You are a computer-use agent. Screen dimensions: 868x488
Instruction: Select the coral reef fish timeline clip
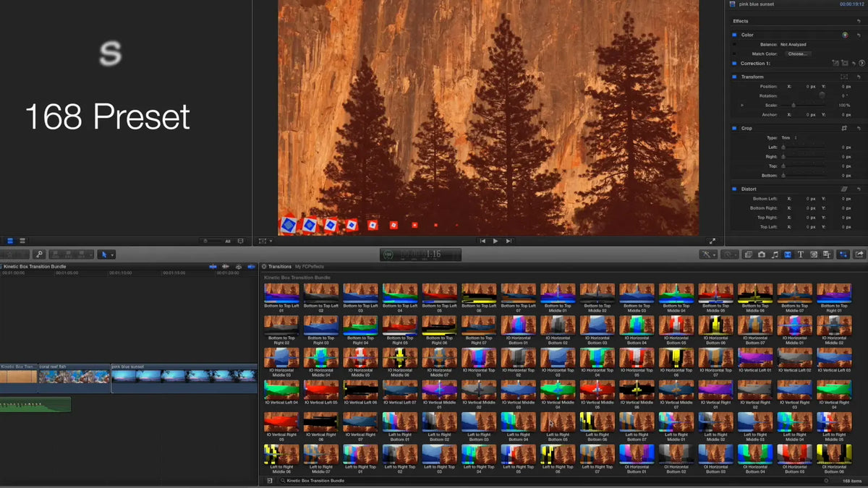(x=74, y=379)
